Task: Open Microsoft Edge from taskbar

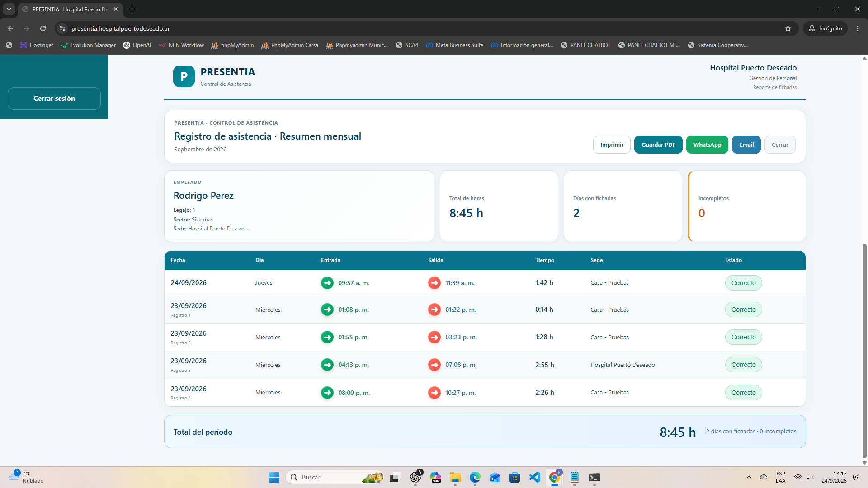Action: point(475,477)
